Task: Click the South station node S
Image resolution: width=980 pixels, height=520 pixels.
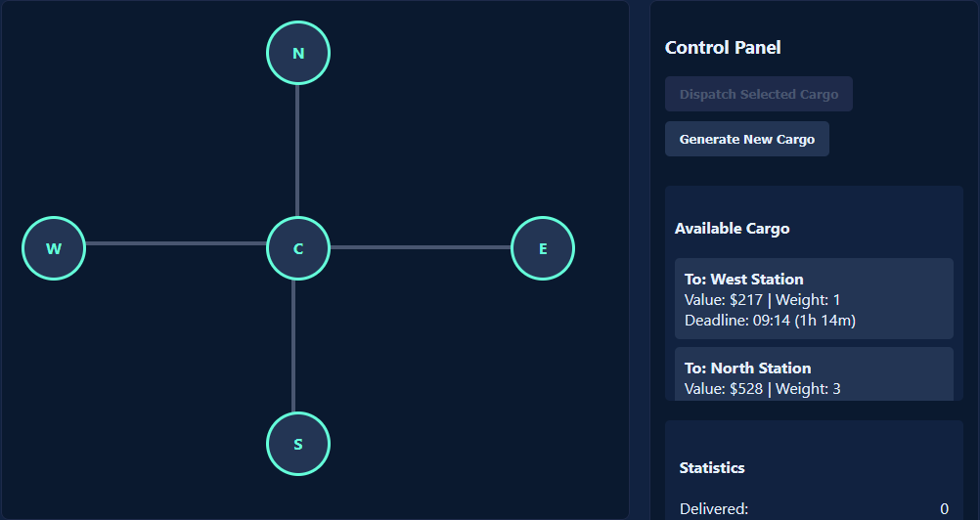Action: pos(298,444)
